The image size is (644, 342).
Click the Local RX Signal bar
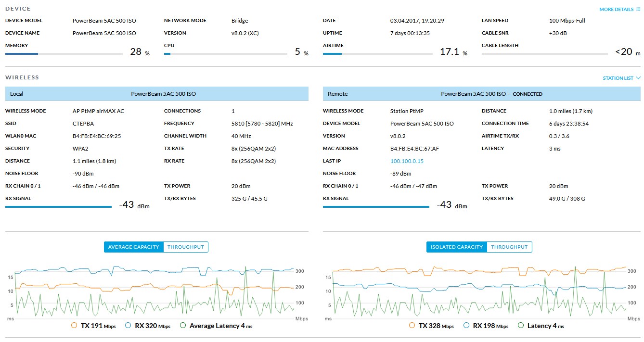coord(58,207)
